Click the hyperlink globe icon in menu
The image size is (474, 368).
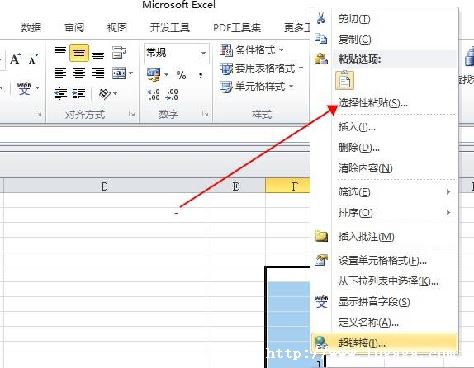pyautogui.click(x=321, y=342)
